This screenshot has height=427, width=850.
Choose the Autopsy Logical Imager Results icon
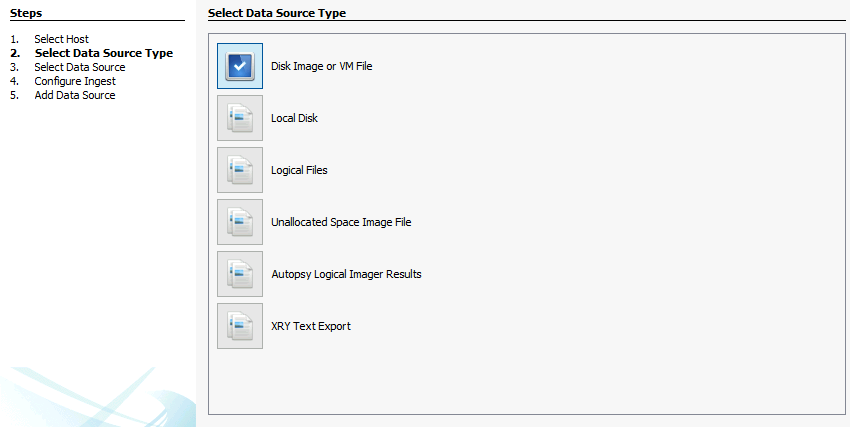pyautogui.click(x=240, y=274)
